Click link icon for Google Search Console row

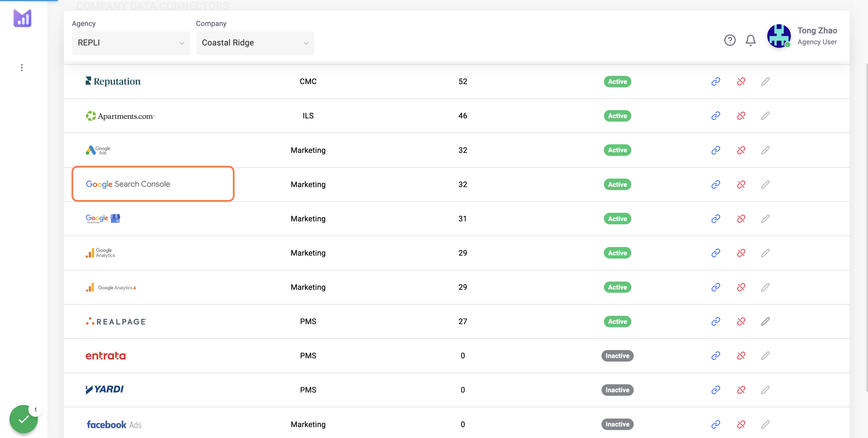tap(716, 184)
